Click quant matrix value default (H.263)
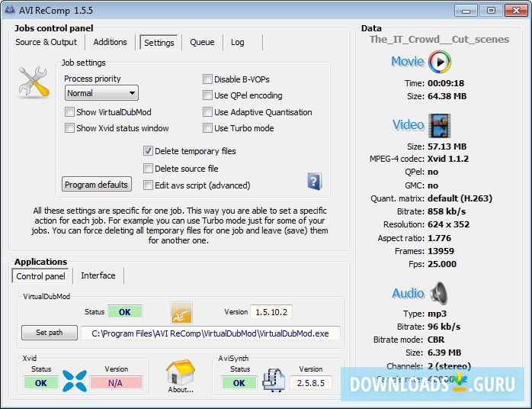This screenshot has width=532, height=409. pos(460,198)
